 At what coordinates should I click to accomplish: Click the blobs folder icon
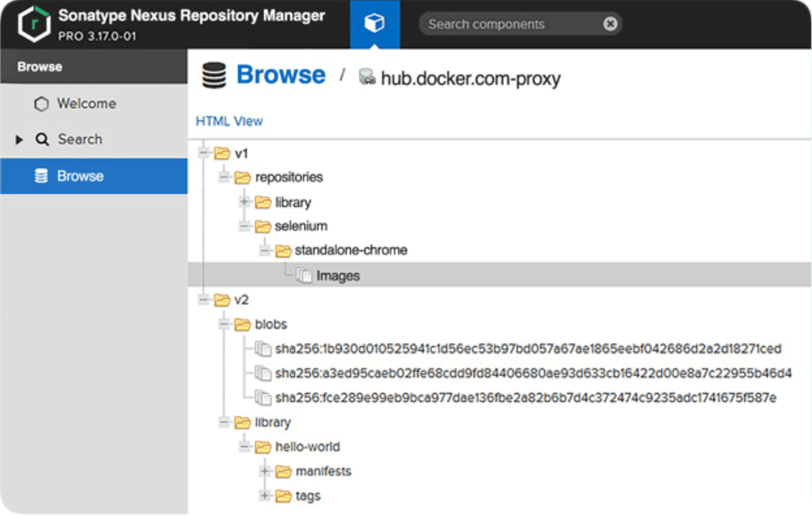[242, 324]
